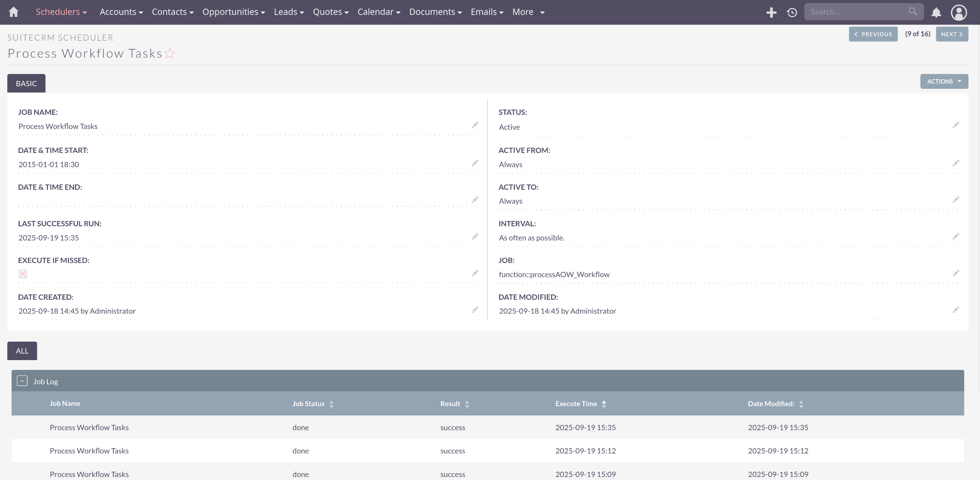
Task: Open the user profile avatar menu
Action: (958, 12)
